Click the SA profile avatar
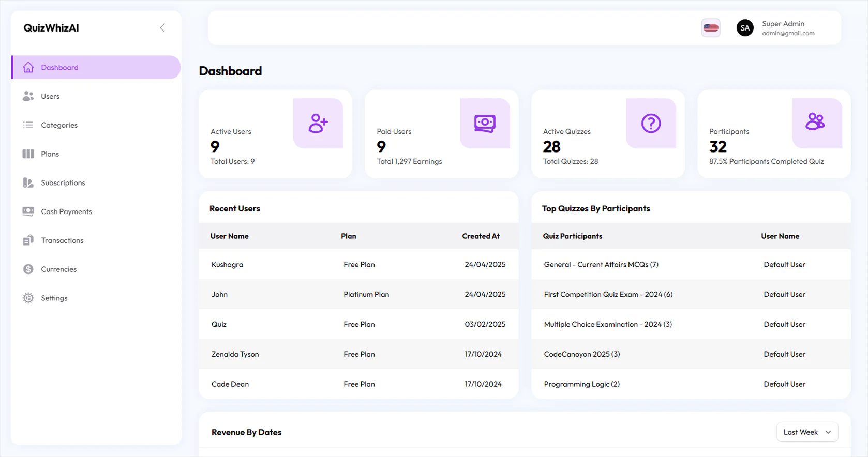The width and height of the screenshot is (868, 457). pos(745,28)
